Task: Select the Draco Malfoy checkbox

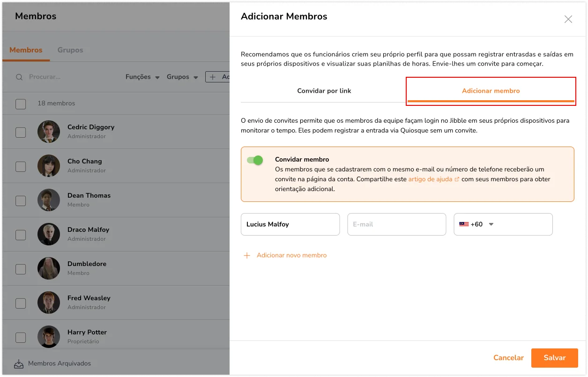Action: (x=21, y=235)
